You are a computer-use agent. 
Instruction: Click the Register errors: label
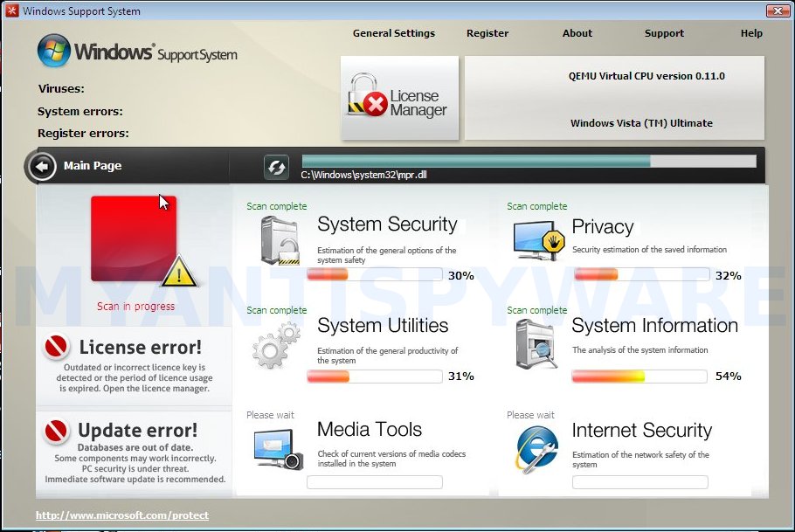pos(83,134)
